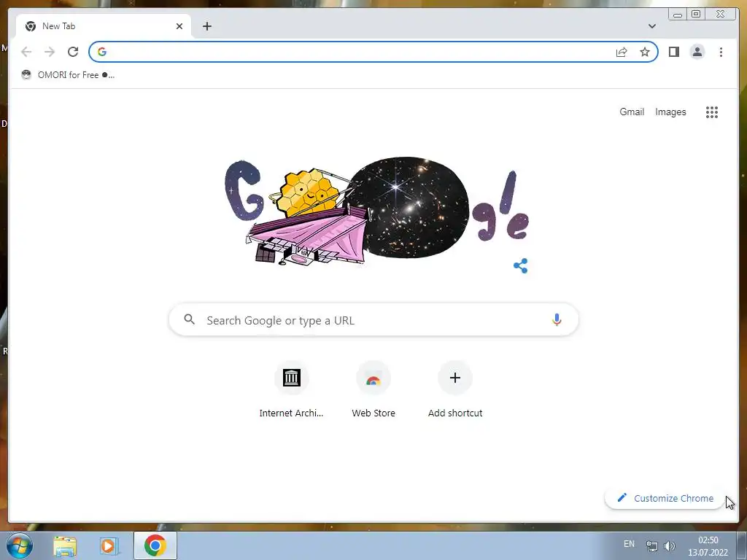Expand the tab search dropdown arrow
This screenshot has height=560, width=747.
(651, 26)
